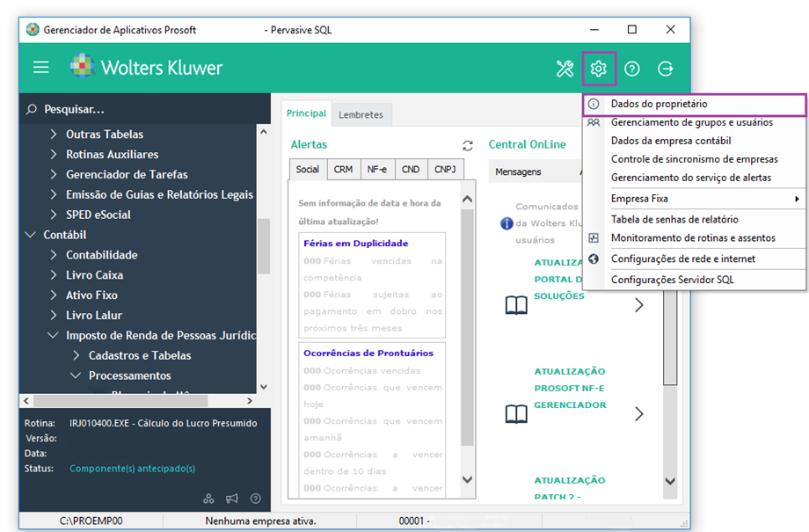Click the Prosoft app icon in title bar
The height and width of the screenshot is (532, 809).
click(33, 29)
